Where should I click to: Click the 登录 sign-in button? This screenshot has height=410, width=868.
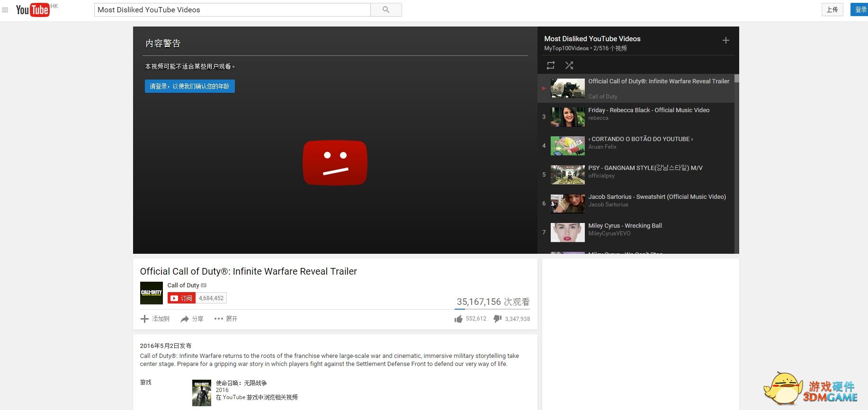859,10
